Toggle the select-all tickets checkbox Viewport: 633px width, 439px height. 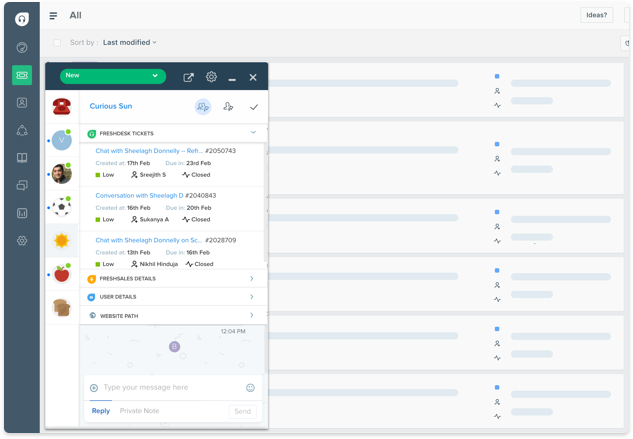57,43
